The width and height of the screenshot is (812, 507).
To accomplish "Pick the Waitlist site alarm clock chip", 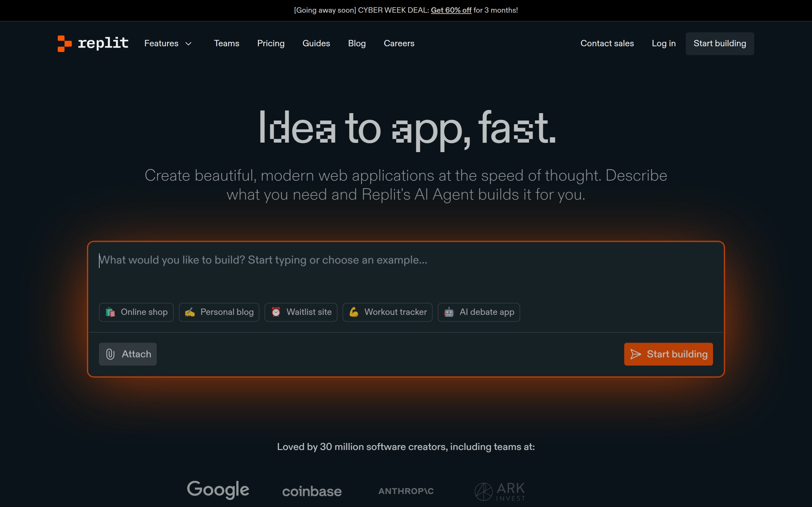I will pyautogui.click(x=301, y=312).
